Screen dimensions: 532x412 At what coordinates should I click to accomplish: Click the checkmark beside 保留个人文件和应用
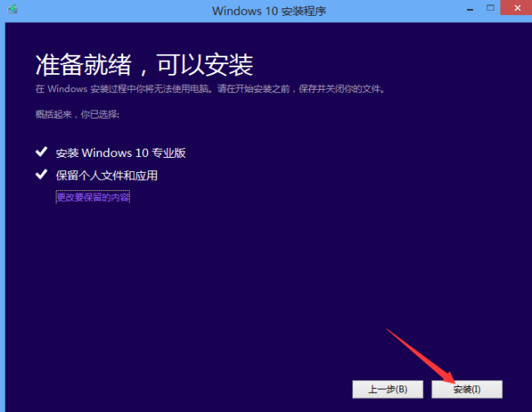[x=41, y=175]
